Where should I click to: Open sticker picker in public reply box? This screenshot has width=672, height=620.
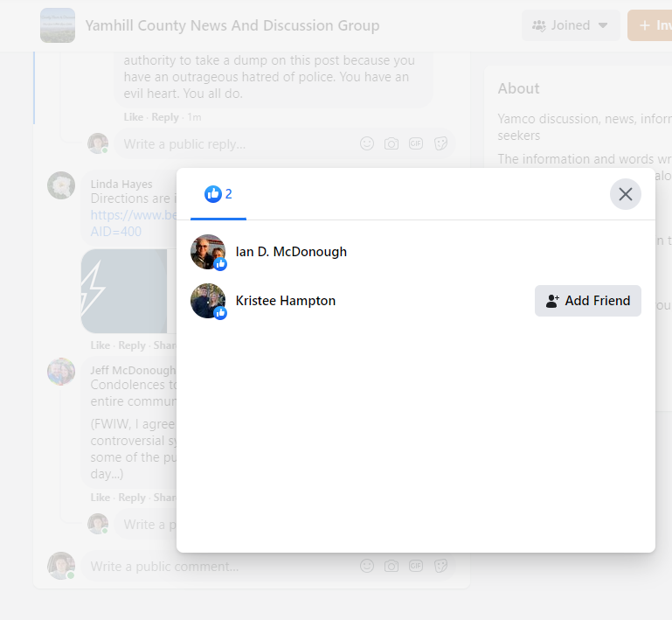(440, 143)
